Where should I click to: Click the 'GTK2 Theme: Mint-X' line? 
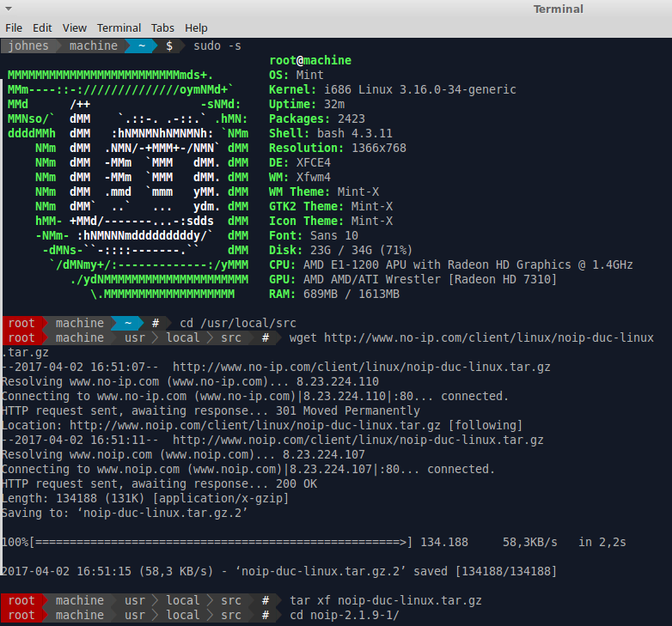pos(331,206)
